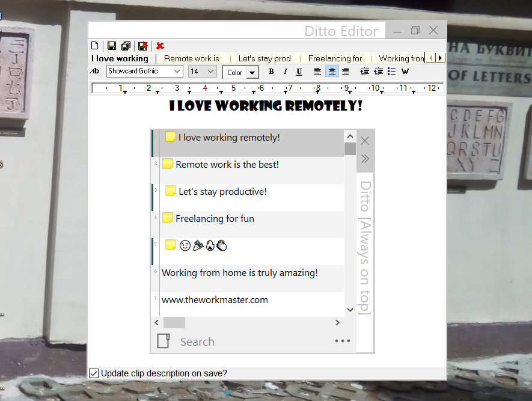Click the Save All icon
The image size is (532, 401).
(x=126, y=46)
